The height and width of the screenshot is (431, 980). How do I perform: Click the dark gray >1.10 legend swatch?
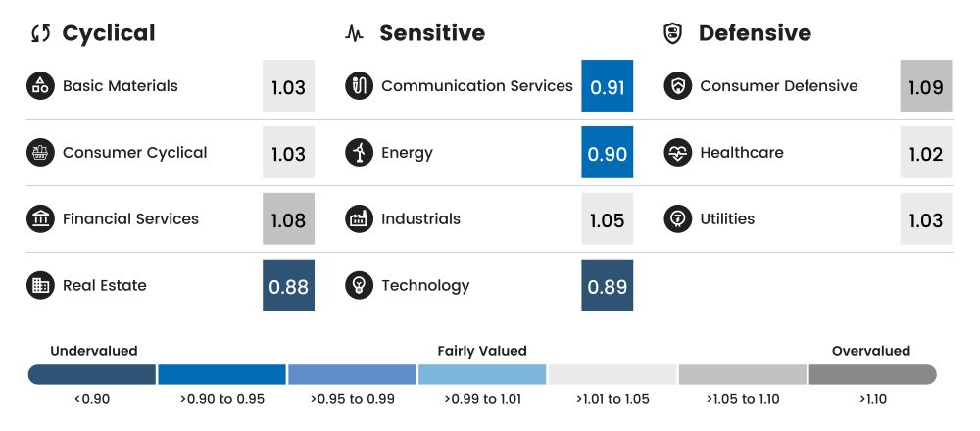pos(872,374)
